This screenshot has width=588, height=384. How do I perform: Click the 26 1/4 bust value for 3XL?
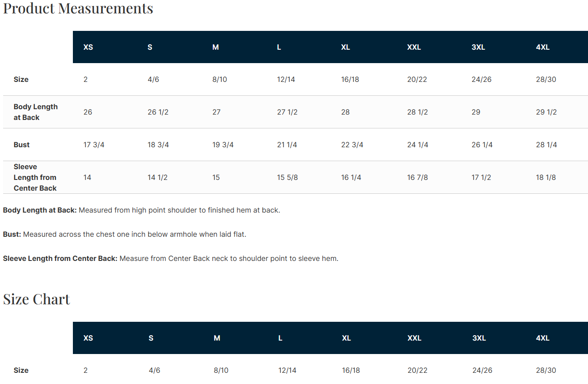[x=482, y=145]
